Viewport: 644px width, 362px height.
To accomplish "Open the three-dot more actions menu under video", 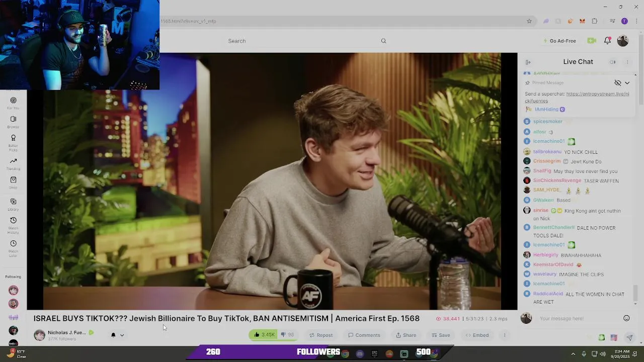I will click(505, 335).
